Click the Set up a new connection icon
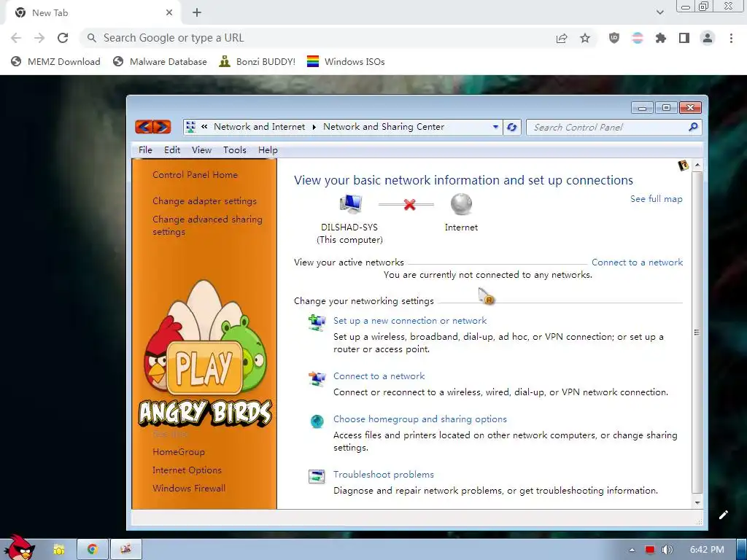747x560 pixels. coord(317,322)
